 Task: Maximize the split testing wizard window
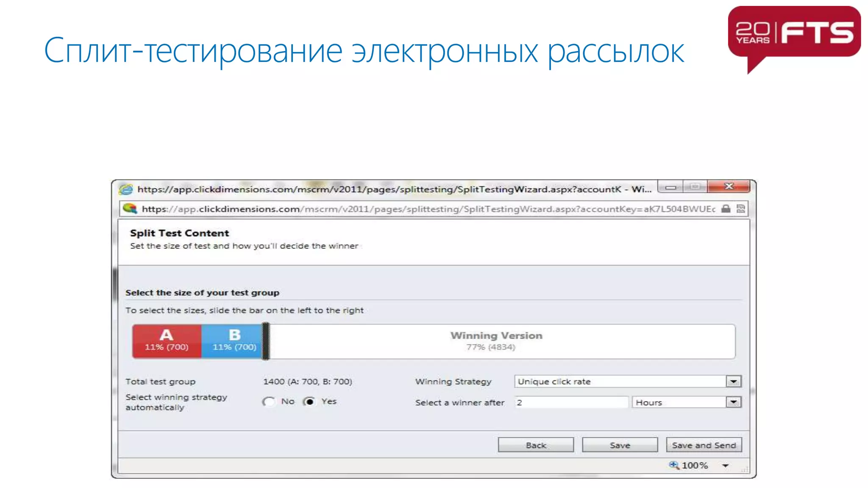695,187
